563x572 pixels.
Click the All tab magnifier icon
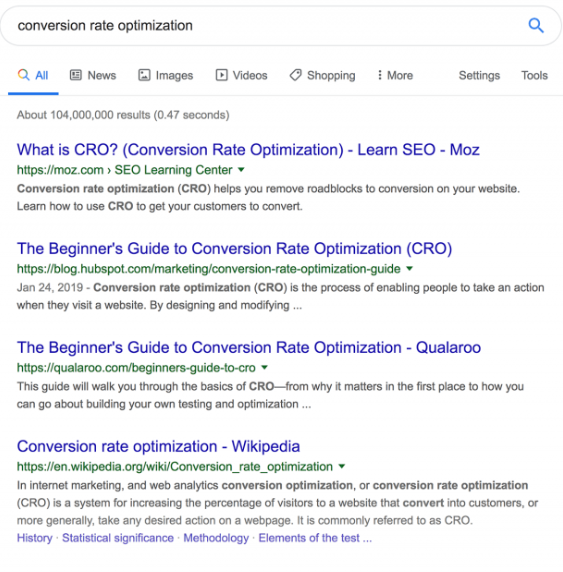click(x=24, y=75)
